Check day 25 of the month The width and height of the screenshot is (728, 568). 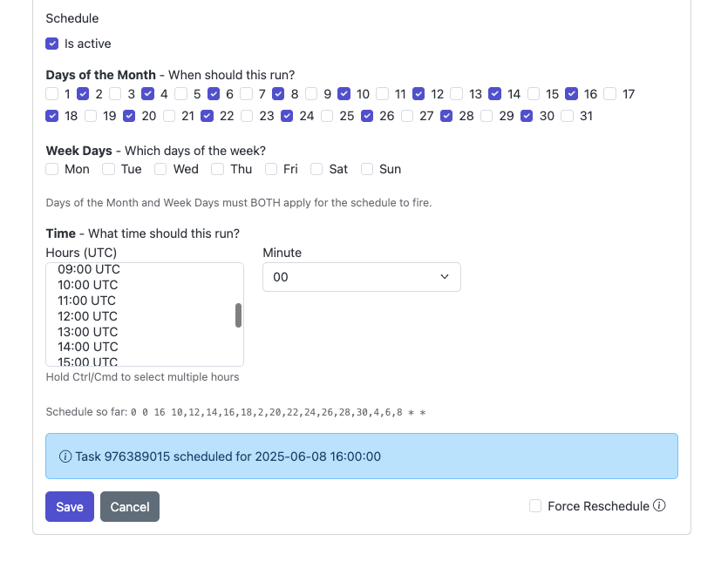(x=327, y=116)
